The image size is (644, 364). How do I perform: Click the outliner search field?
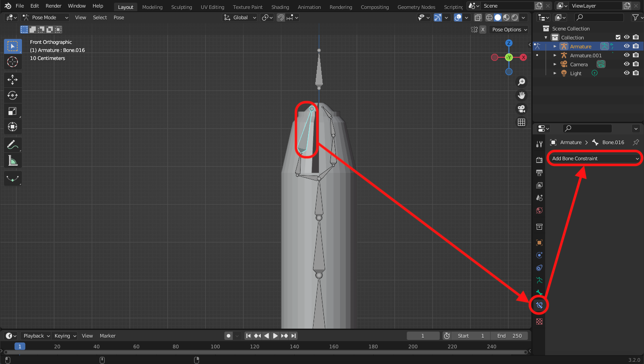point(599,17)
